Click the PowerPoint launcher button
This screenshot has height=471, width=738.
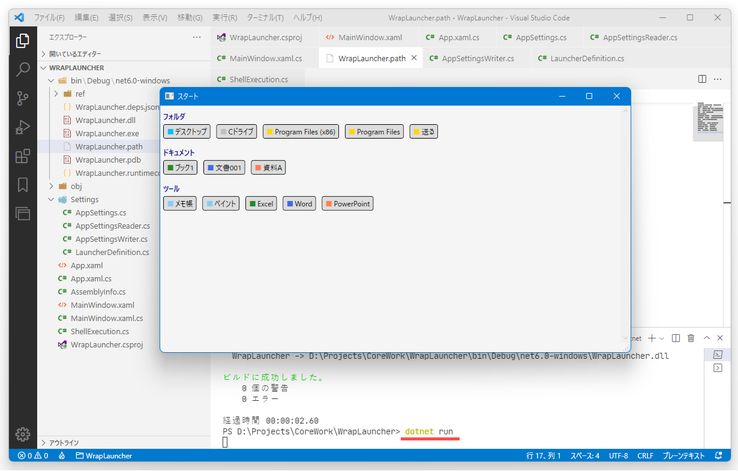click(x=347, y=204)
